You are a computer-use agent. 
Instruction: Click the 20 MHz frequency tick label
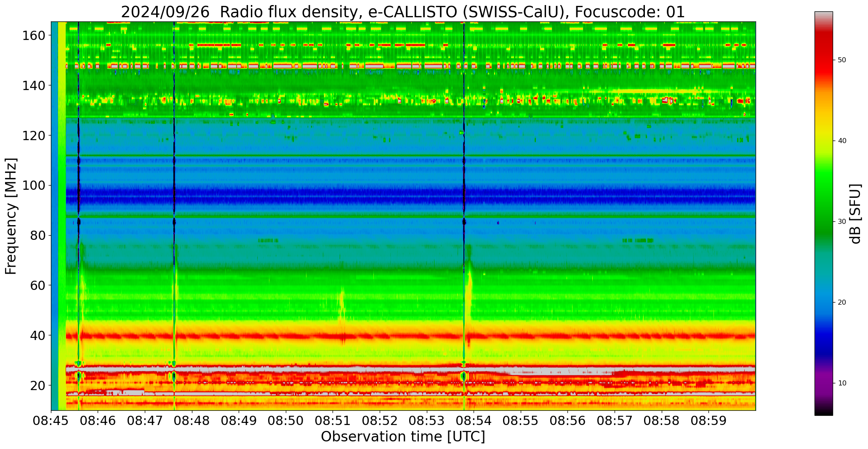point(37,385)
